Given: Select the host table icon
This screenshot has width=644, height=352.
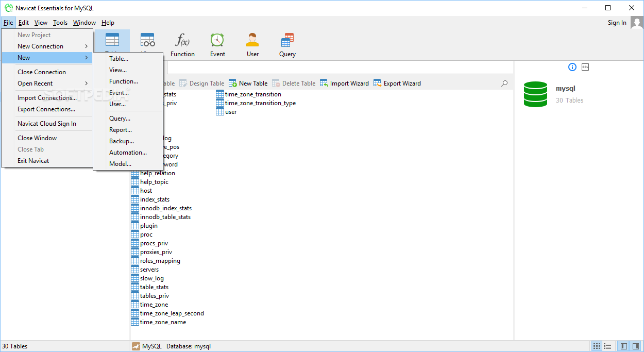Looking at the screenshot, I should pyautogui.click(x=135, y=191).
